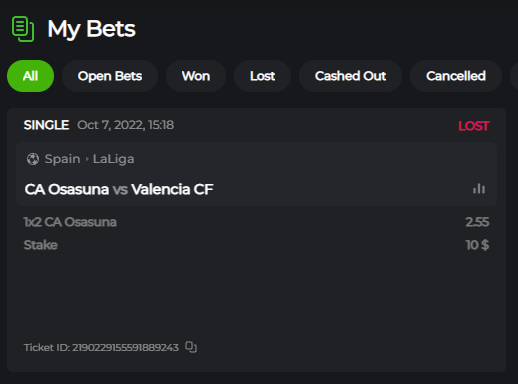
Task: Click the 10 $ stake amount
Action: coord(477,245)
